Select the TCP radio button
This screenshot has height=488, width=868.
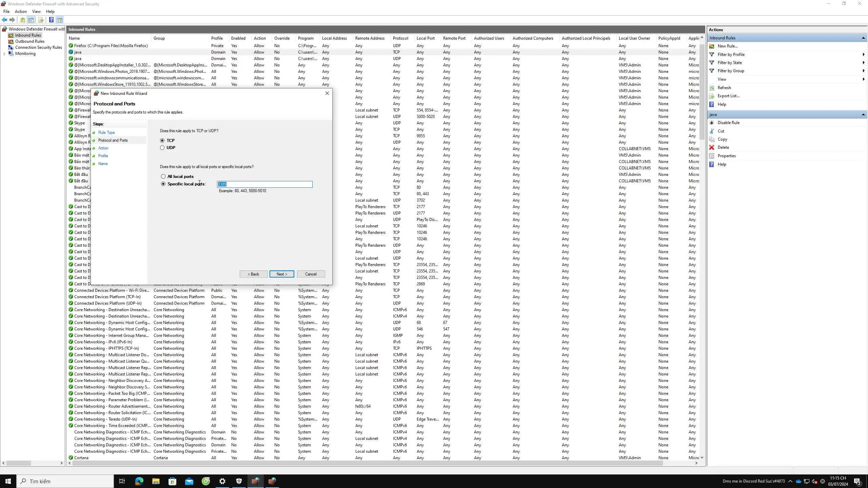coord(162,140)
